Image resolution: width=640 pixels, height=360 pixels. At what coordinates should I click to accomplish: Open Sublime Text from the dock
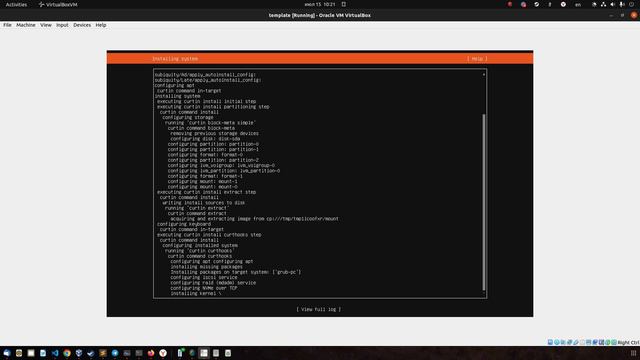tap(103, 353)
